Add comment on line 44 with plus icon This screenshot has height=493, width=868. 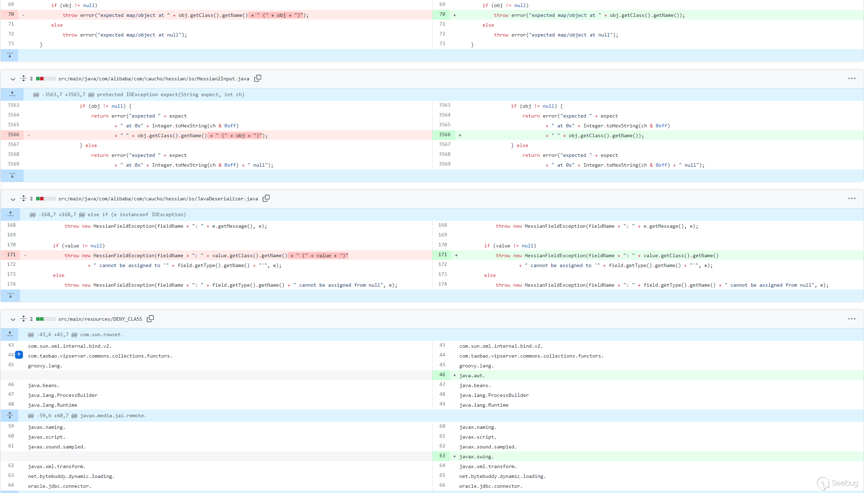pos(19,355)
